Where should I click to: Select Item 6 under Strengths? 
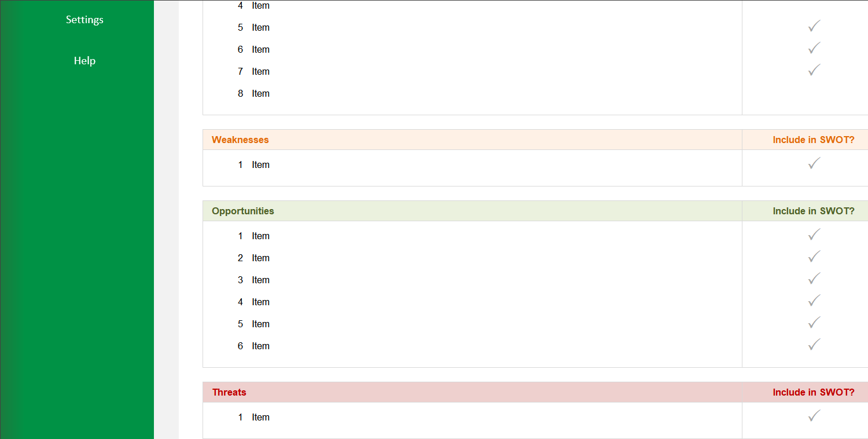pos(260,49)
